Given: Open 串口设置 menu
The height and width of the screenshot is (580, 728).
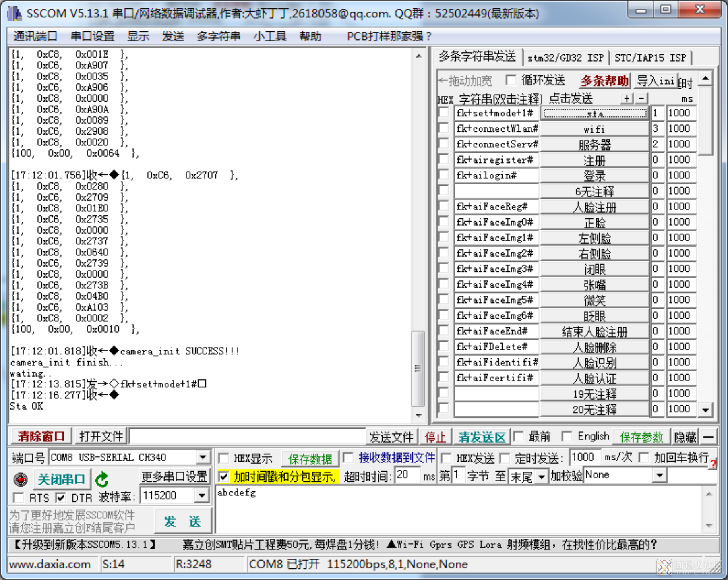Looking at the screenshot, I should tap(93, 36).
